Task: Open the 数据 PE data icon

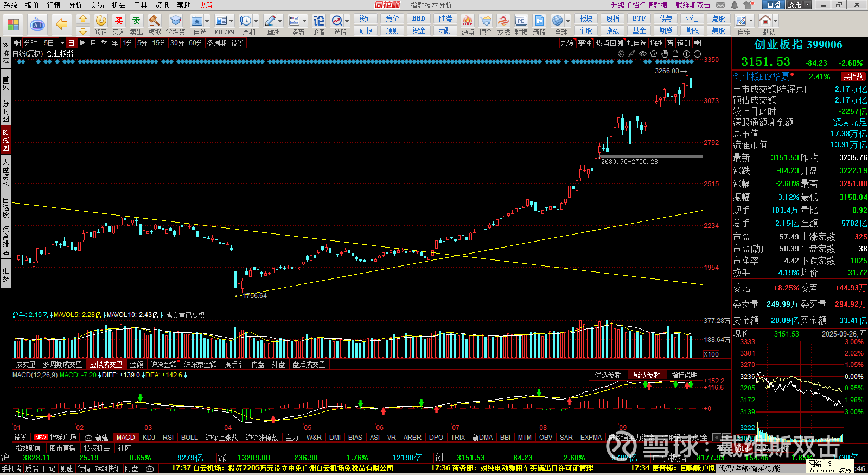Action: [521, 21]
